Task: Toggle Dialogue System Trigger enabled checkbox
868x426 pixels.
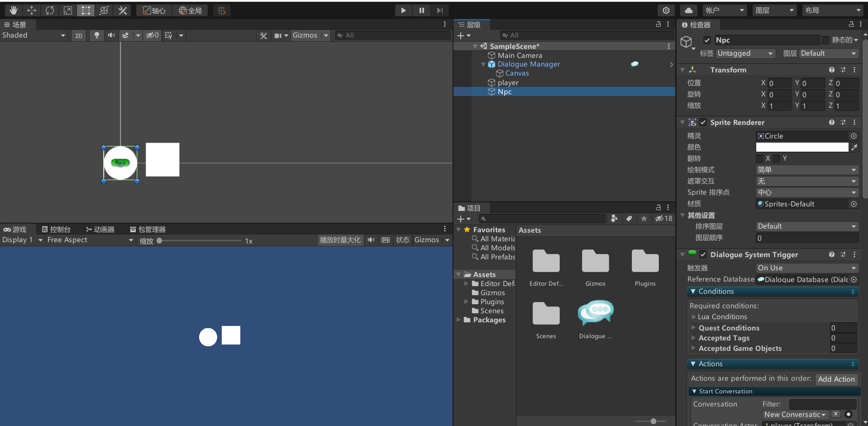Action: point(703,254)
